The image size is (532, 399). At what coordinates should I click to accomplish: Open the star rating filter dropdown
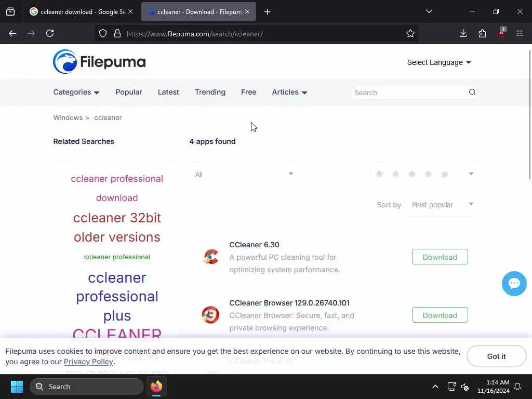[x=424, y=174]
